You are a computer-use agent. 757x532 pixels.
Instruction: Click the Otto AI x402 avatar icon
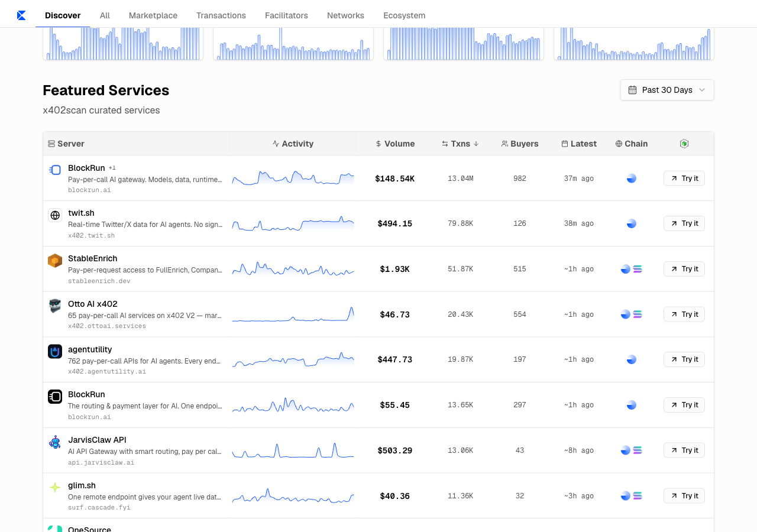point(55,306)
